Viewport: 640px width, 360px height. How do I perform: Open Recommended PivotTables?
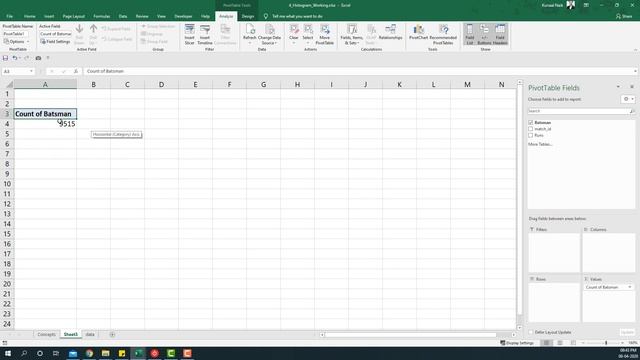coord(443,34)
